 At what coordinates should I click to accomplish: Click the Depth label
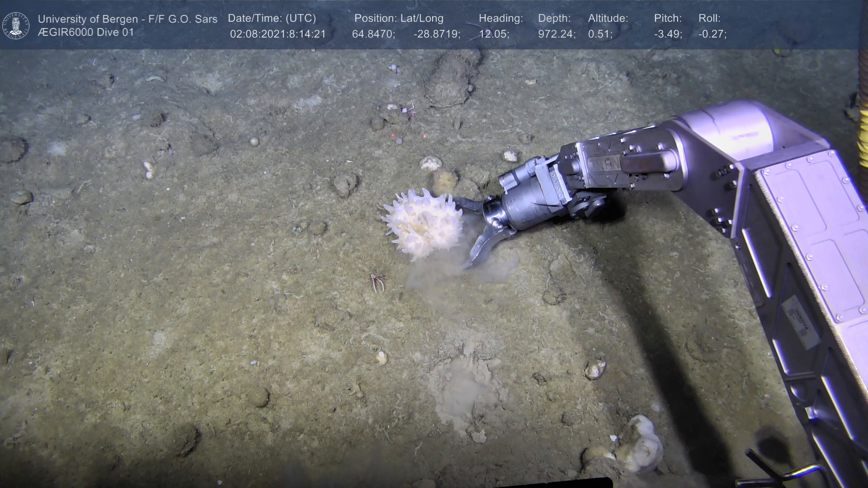(554, 18)
